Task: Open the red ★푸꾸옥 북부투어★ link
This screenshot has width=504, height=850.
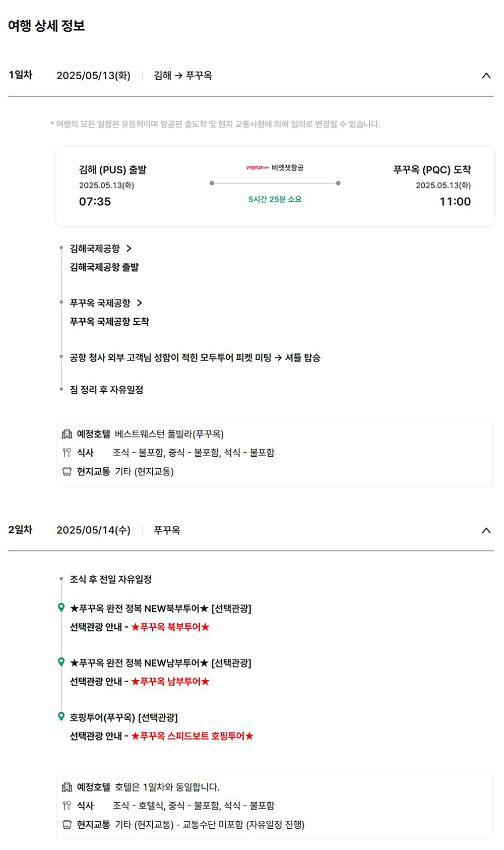Action: coord(170,627)
